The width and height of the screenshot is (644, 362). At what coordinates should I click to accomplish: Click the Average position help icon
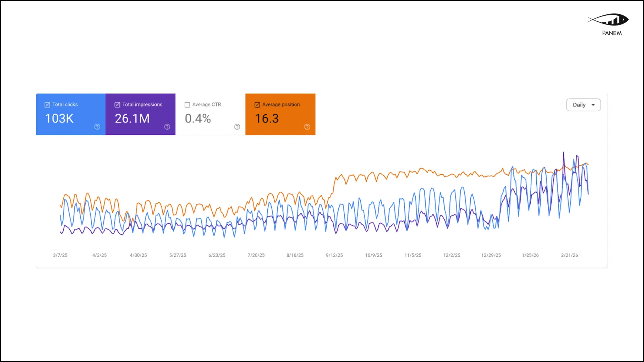(307, 127)
